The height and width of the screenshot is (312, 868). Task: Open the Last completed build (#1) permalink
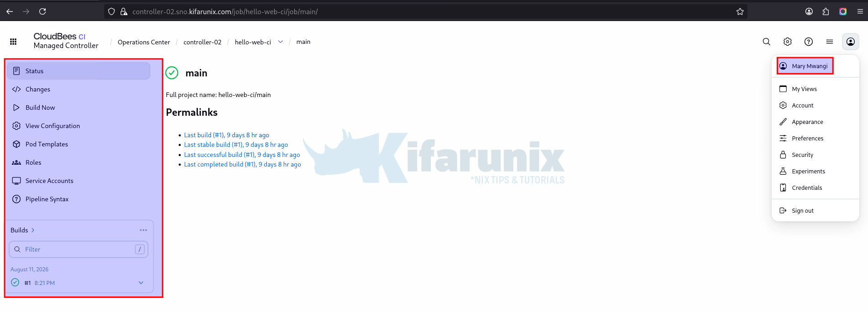tap(243, 164)
